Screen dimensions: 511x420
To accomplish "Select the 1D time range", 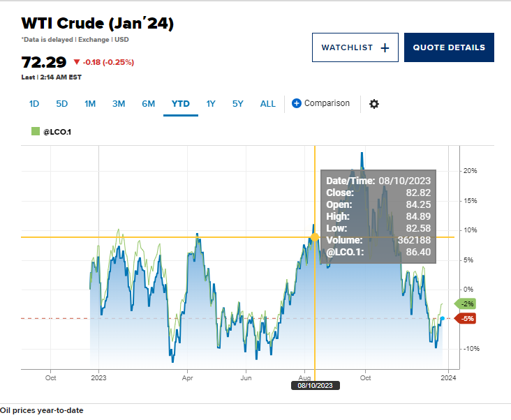I will pos(34,104).
